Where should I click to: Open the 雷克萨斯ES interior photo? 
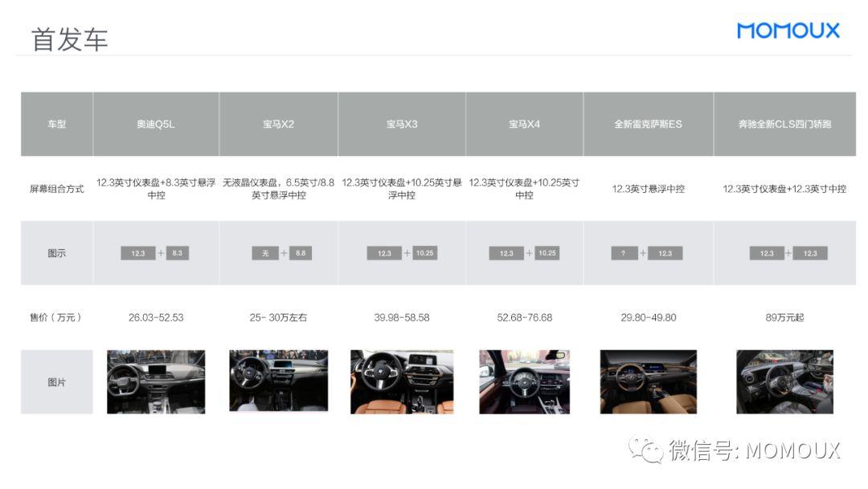[649, 381]
